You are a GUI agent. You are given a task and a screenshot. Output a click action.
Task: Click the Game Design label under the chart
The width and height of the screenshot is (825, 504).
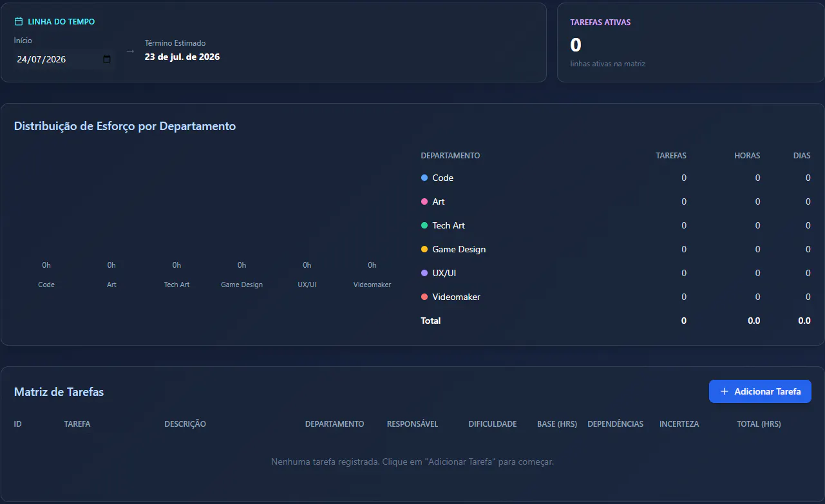[242, 285]
